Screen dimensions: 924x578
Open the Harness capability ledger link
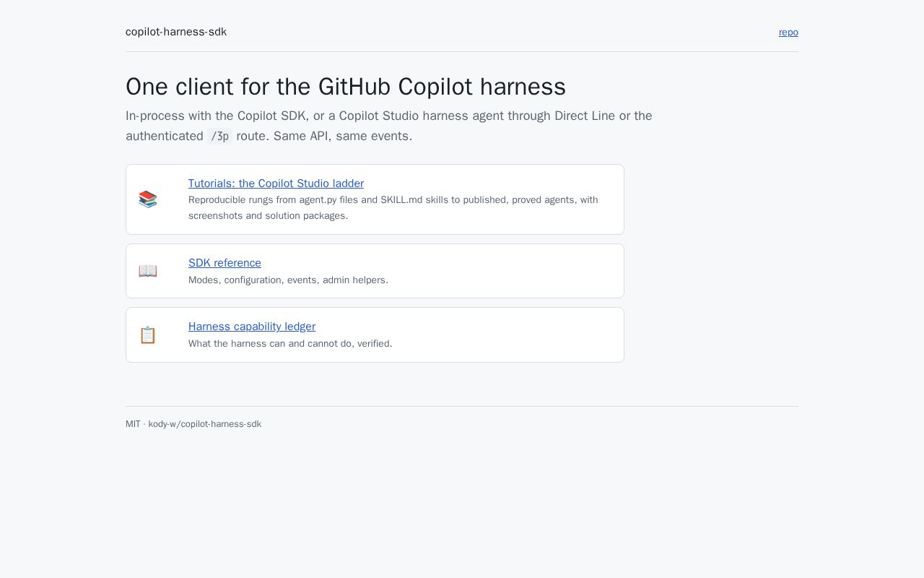coord(252,327)
